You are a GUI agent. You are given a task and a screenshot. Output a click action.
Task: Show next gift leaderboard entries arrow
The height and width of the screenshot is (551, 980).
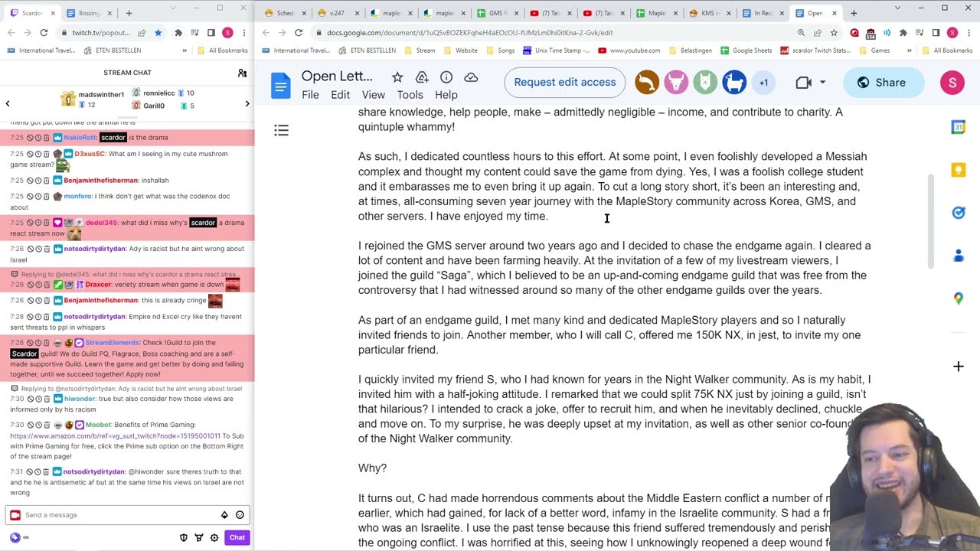(x=247, y=103)
